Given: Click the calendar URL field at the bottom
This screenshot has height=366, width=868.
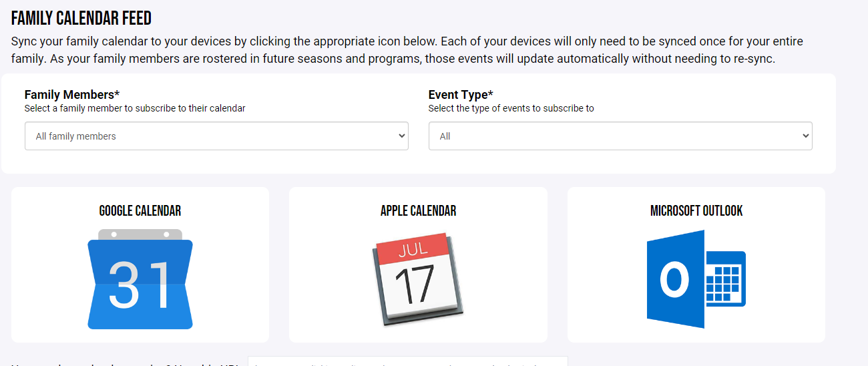Looking at the screenshot, I should coord(407,362).
